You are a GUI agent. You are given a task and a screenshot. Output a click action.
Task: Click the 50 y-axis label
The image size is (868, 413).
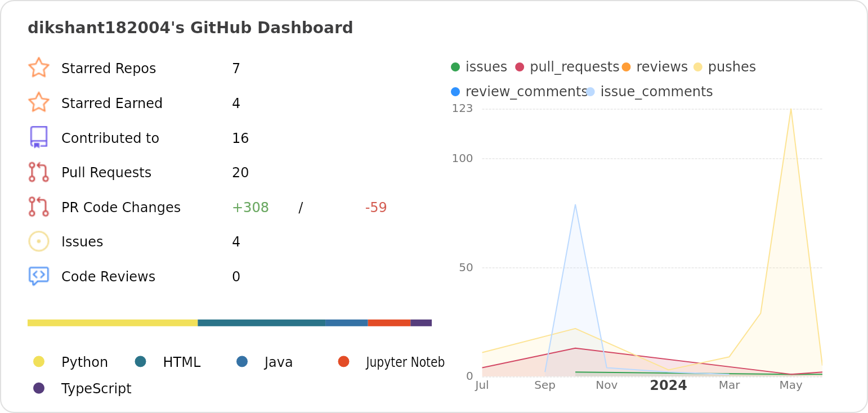pyautogui.click(x=466, y=267)
